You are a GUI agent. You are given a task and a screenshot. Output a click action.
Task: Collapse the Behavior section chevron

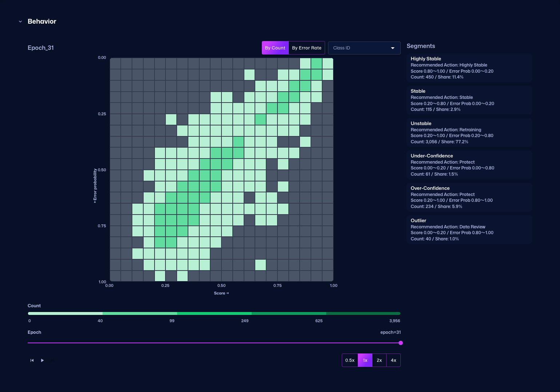click(x=20, y=22)
